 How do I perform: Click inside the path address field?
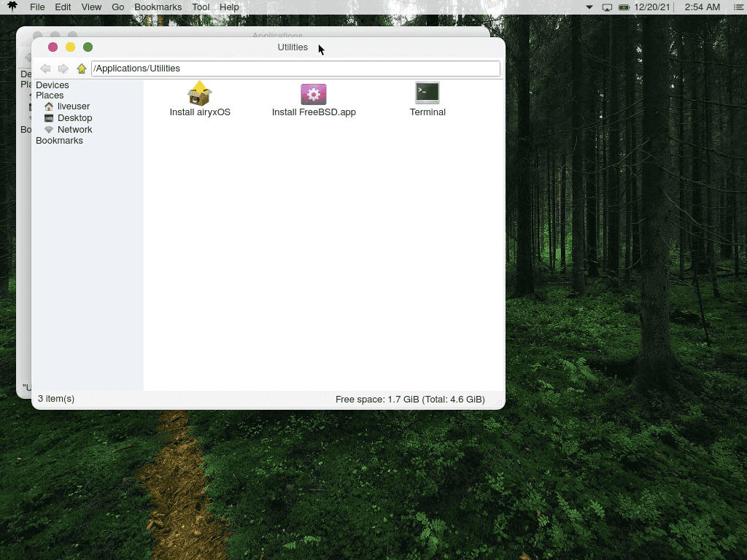(x=292, y=68)
